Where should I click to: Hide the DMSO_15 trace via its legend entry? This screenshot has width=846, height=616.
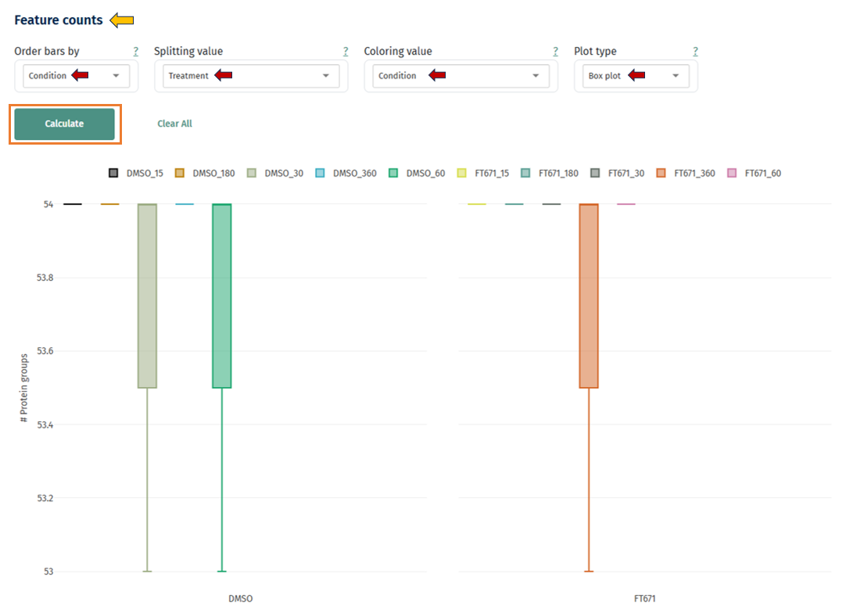tap(133, 173)
